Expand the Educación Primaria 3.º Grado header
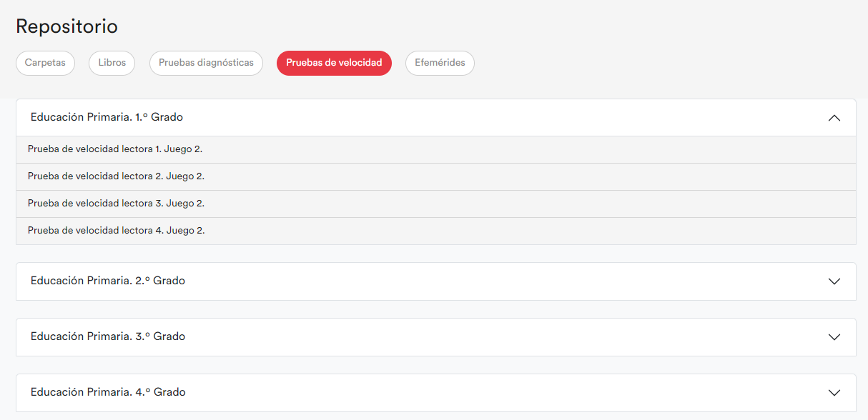 point(107,336)
